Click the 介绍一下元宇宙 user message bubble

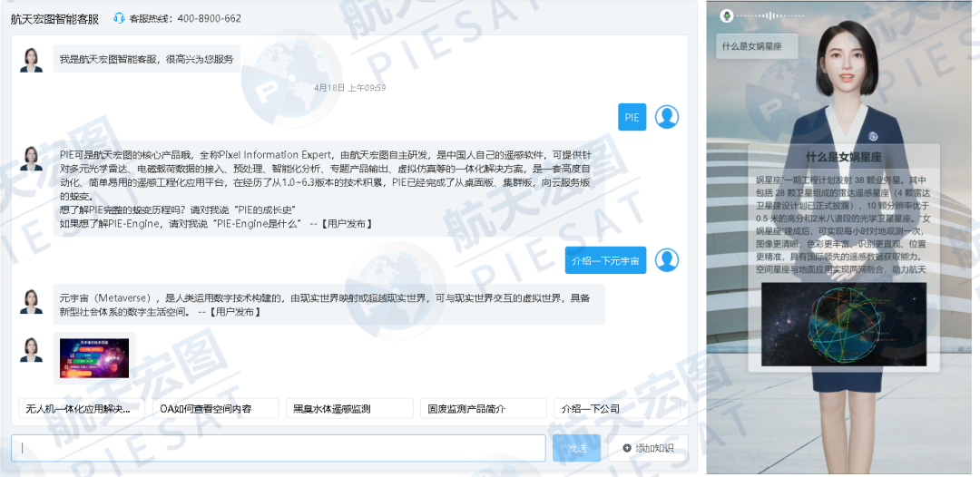[x=605, y=260]
